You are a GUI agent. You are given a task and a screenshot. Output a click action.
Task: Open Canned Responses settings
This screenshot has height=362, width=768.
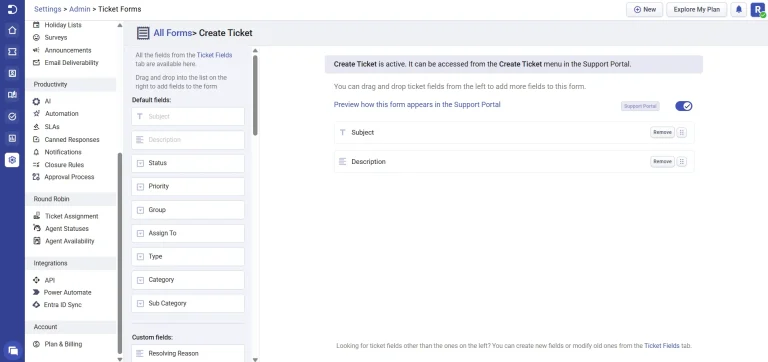coord(72,140)
